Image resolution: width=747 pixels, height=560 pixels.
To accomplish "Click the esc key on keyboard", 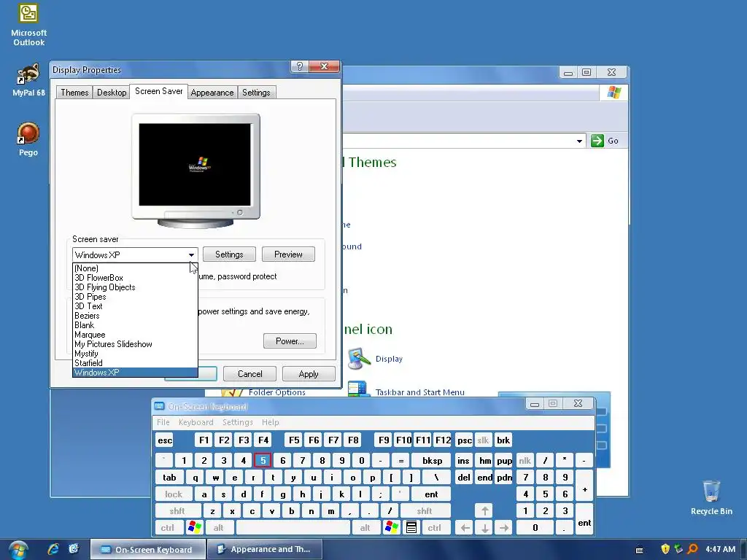I will pos(165,440).
